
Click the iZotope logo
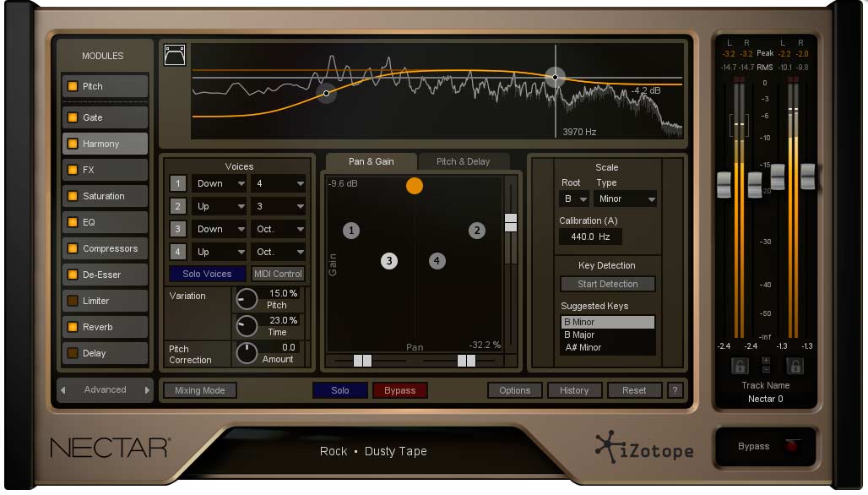tap(643, 447)
